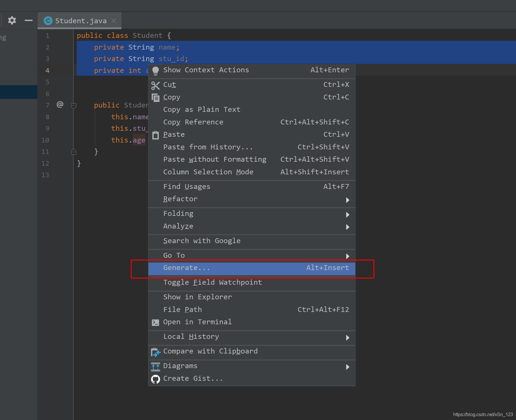516x420 pixels.
Task: Click the Compare with Clipboard icon
Action: point(156,352)
